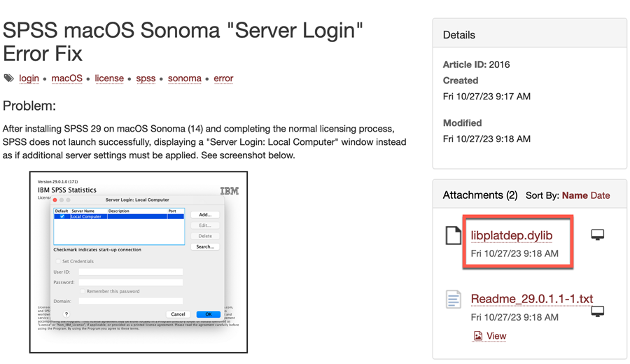Click the tags icon beside login
The width and height of the screenshot is (630, 364).
[8, 78]
